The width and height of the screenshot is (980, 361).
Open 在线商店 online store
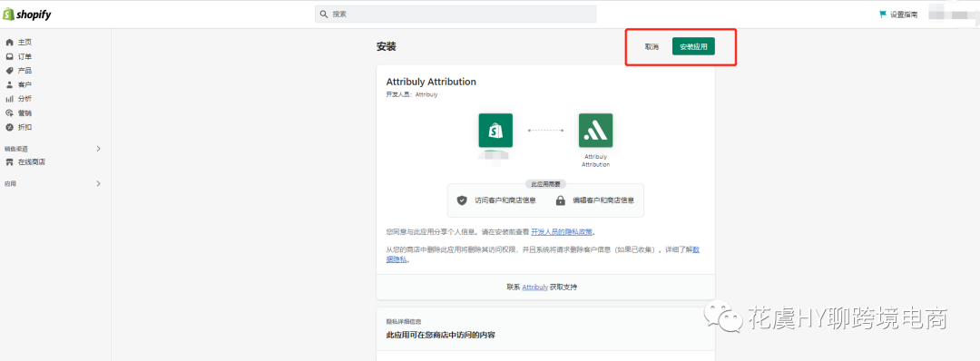[x=31, y=162]
